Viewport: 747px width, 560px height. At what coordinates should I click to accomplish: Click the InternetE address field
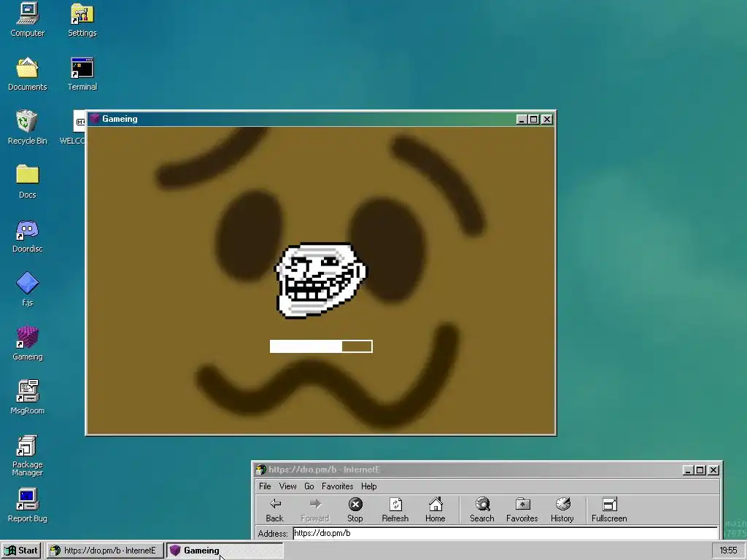tap(505, 533)
